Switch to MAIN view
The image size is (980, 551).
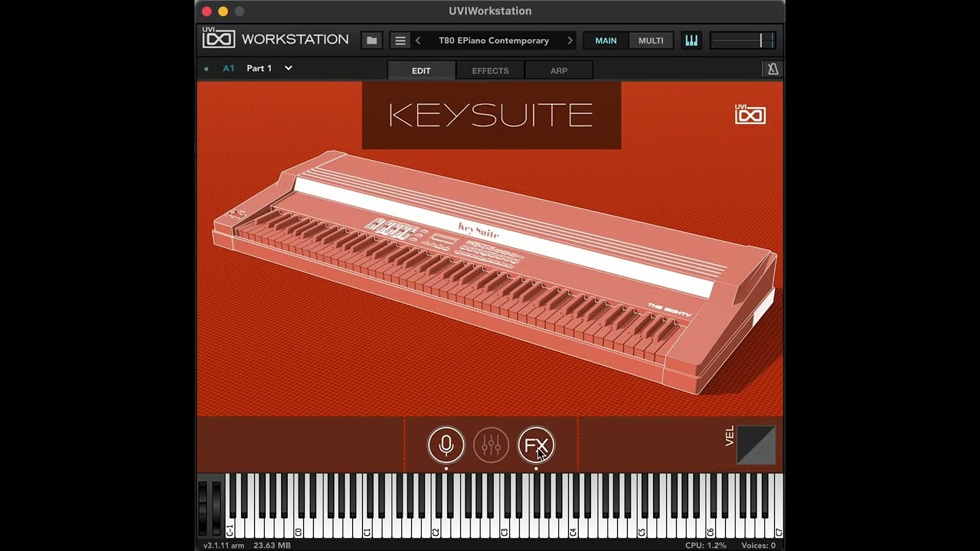pyautogui.click(x=606, y=41)
